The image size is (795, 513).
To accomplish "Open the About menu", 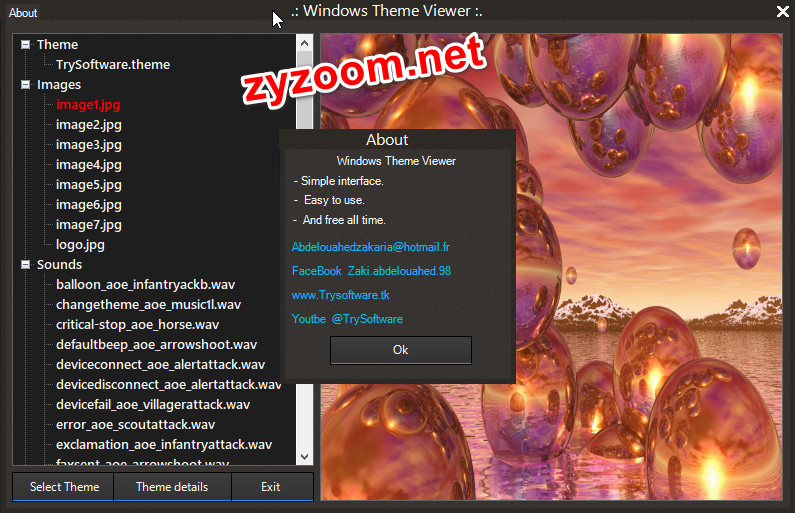I will [23, 13].
